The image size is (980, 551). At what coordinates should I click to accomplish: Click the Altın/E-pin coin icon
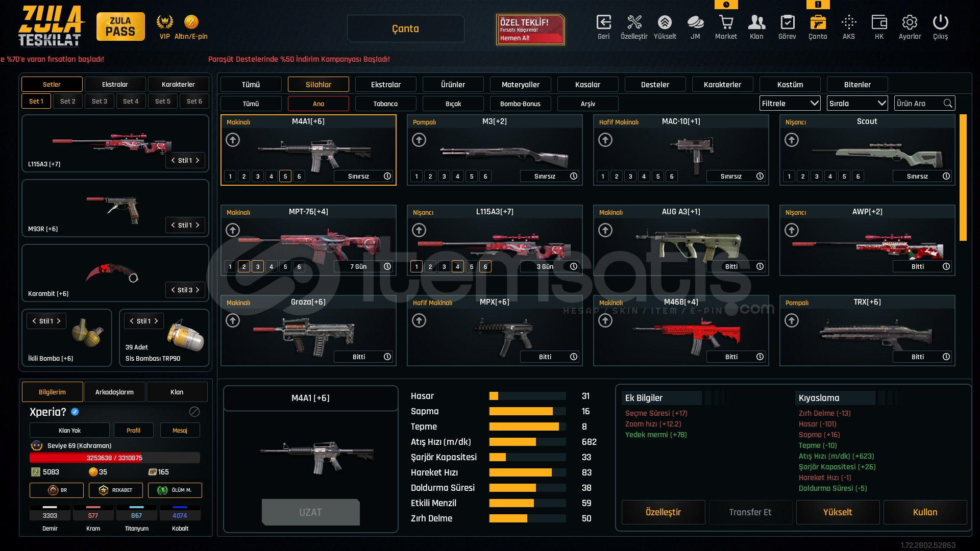coord(191,22)
